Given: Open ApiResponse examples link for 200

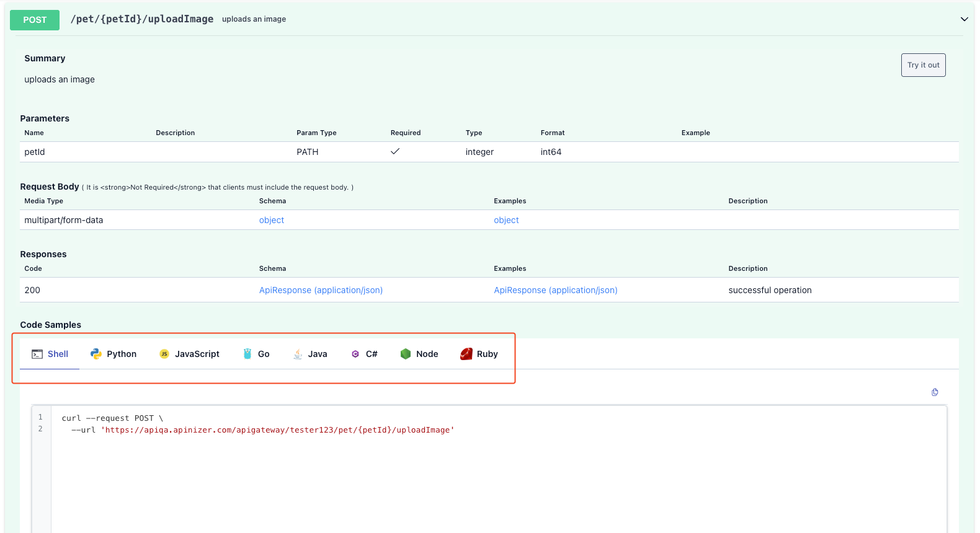Looking at the screenshot, I should tap(555, 290).
